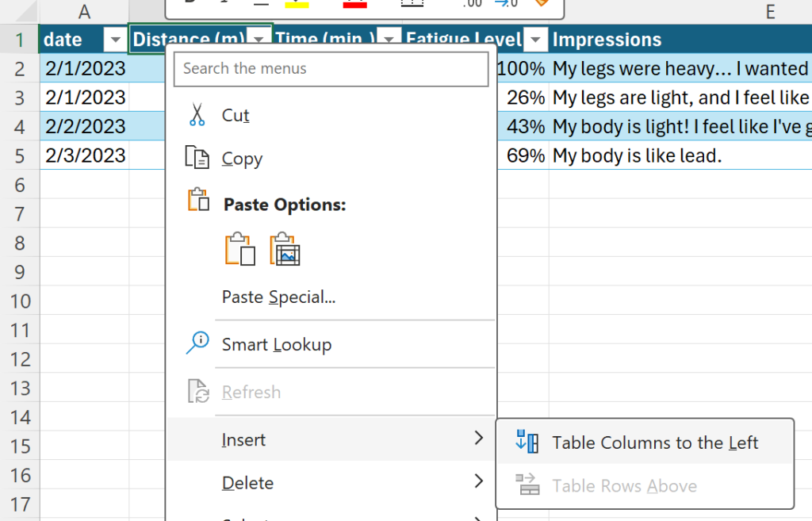The height and width of the screenshot is (521, 812).
Task: Open the date column filter dropdown
Action: pyautogui.click(x=116, y=40)
